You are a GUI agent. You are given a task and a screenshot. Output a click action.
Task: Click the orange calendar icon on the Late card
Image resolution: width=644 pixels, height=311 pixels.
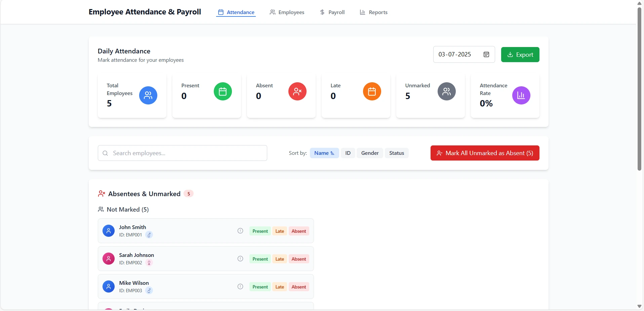point(372,91)
